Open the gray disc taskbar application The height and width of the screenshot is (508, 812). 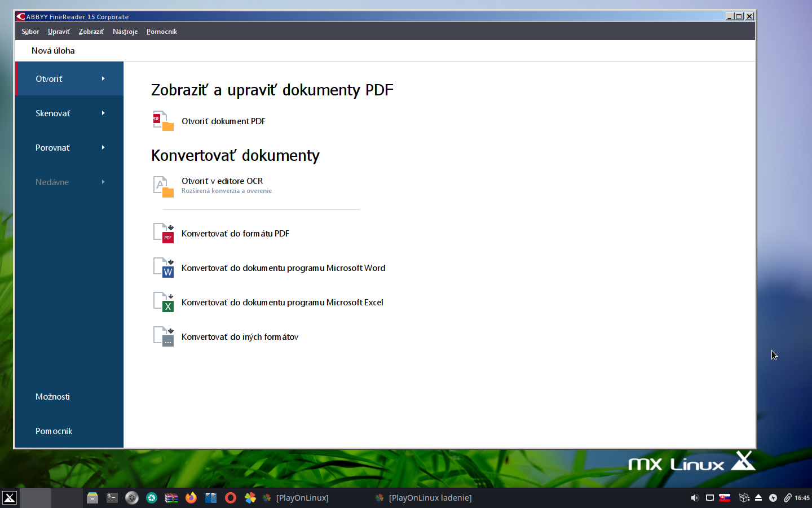[x=132, y=498]
